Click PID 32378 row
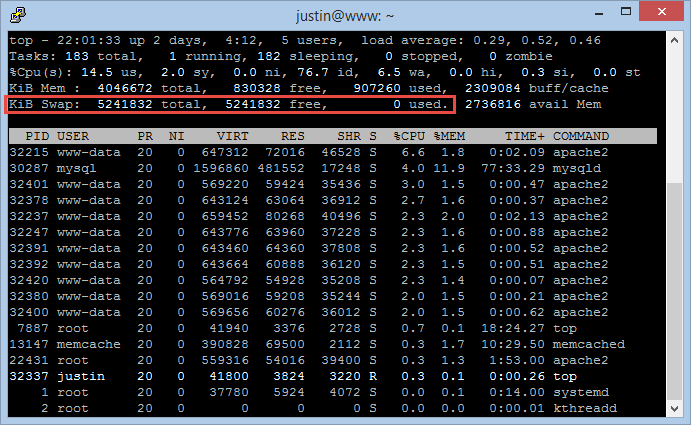The width and height of the screenshot is (691, 425). click(x=333, y=200)
